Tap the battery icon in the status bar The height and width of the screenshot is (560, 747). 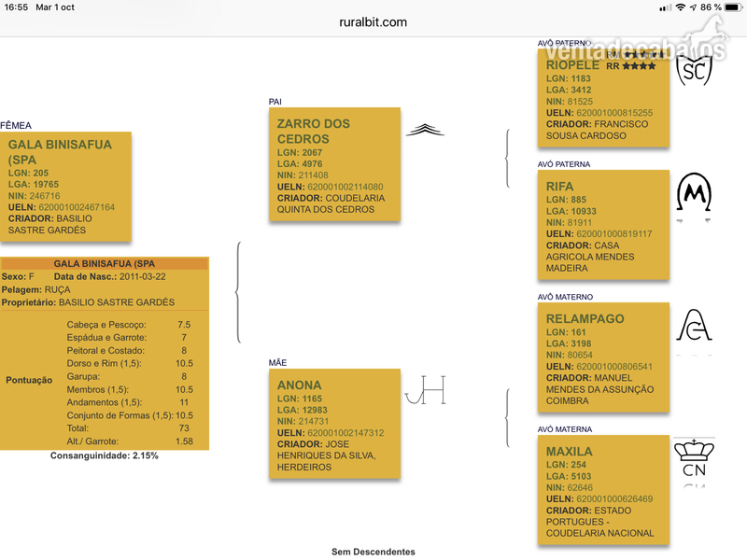[733, 7]
